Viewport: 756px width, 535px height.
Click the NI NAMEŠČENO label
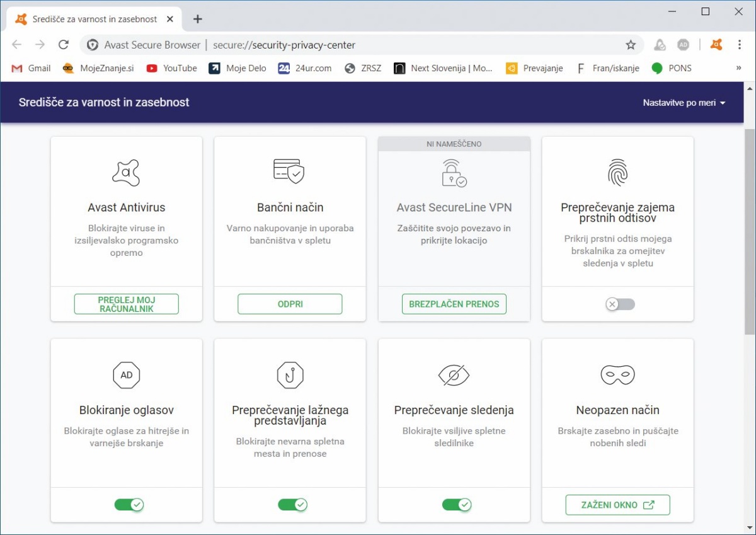click(454, 144)
